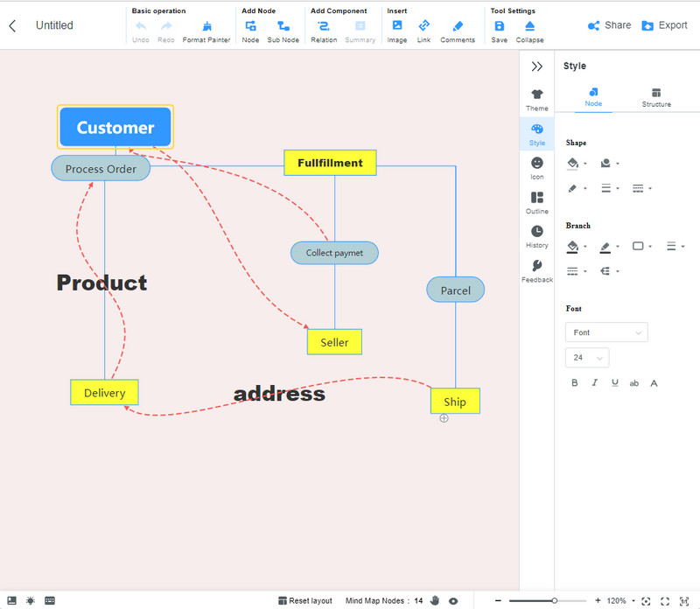Open the Theme panel in sidebar
This screenshot has width=700, height=609.
(537, 100)
